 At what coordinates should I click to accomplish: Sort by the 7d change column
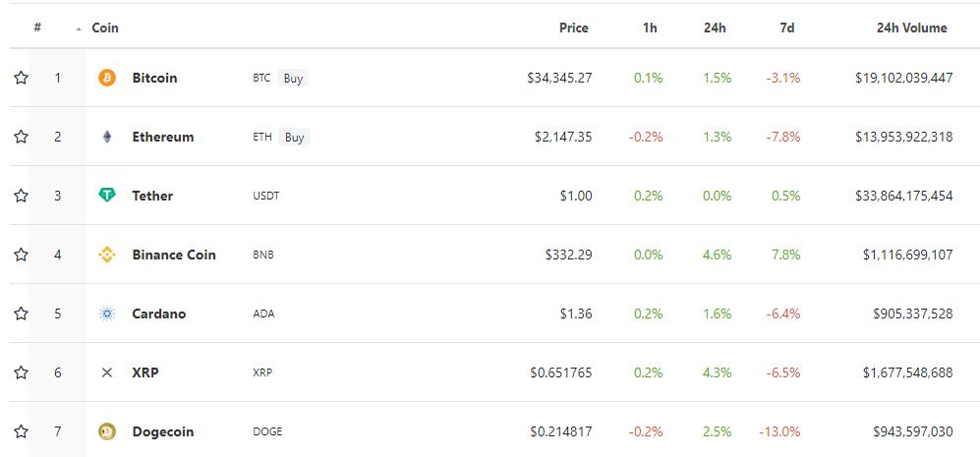[x=787, y=28]
